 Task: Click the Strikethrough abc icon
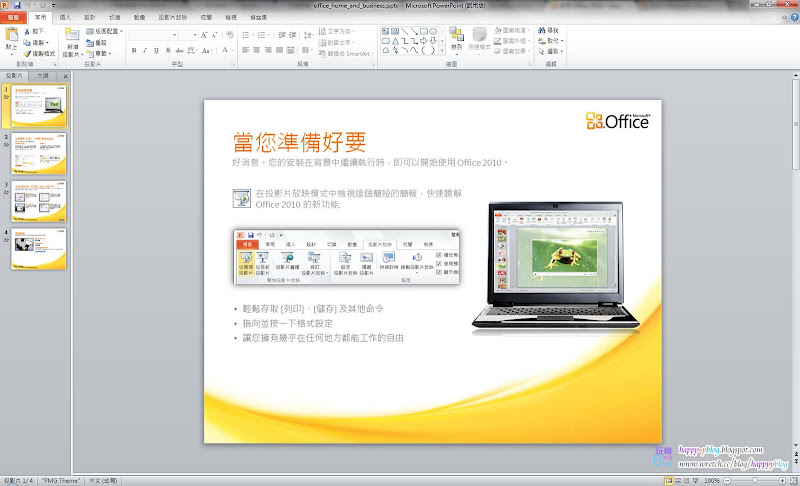coord(179,50)
